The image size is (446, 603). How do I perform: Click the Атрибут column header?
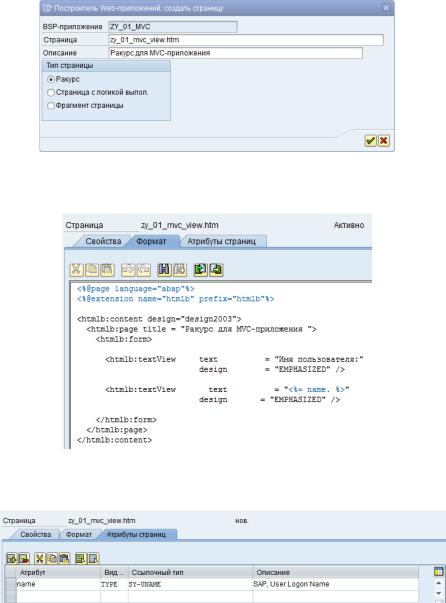(58, 572)
